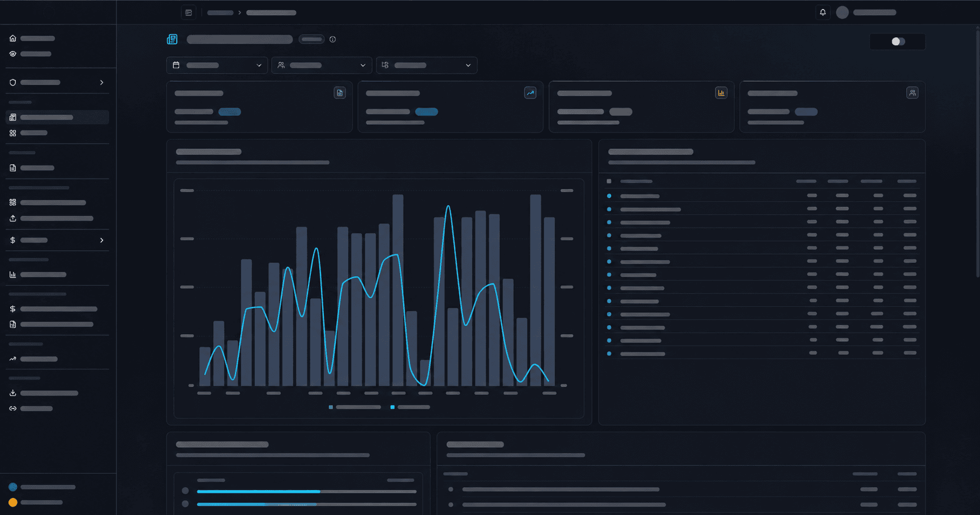The image size is (980, 515).
Task: Go to the Home icon in sidebar
Action: (x=13, y=39)
